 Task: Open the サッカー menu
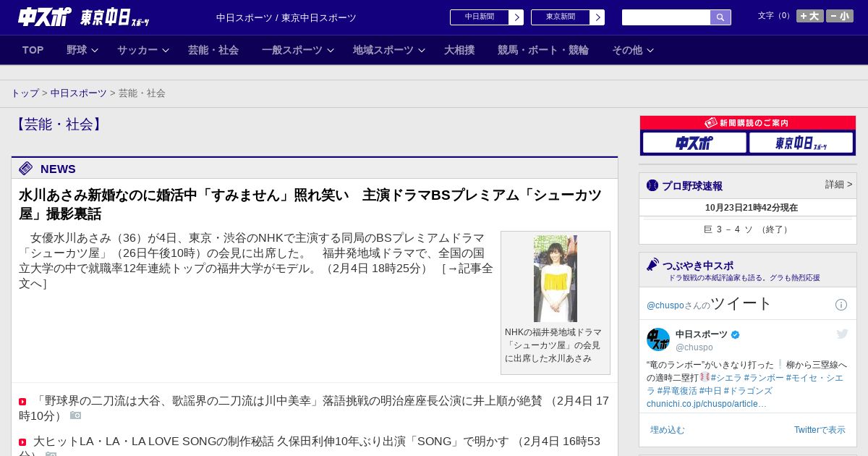(137, 50)
